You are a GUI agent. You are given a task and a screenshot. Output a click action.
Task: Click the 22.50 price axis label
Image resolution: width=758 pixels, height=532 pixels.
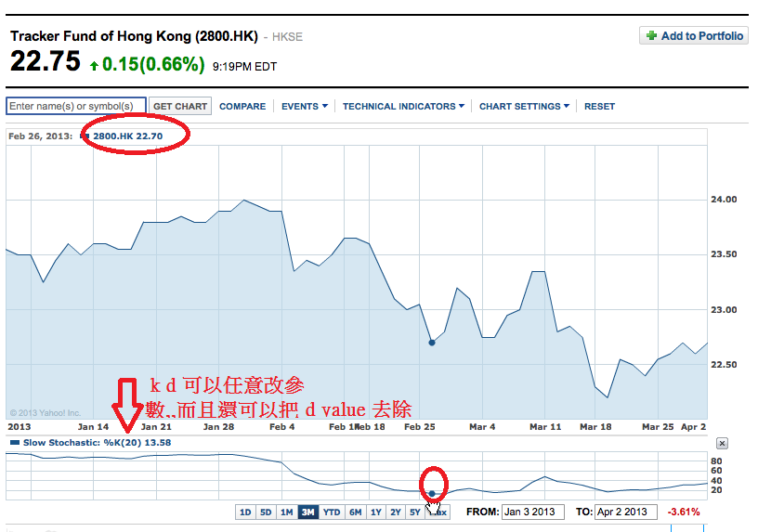point(724,364)
